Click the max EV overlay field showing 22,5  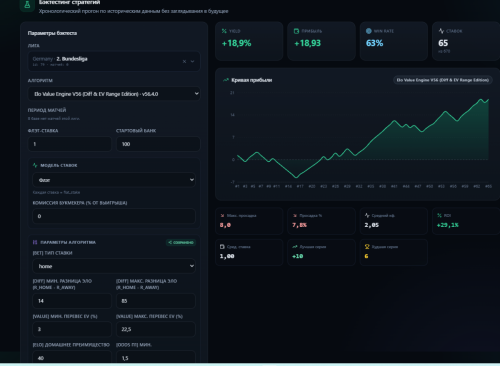tap(156, 329)
